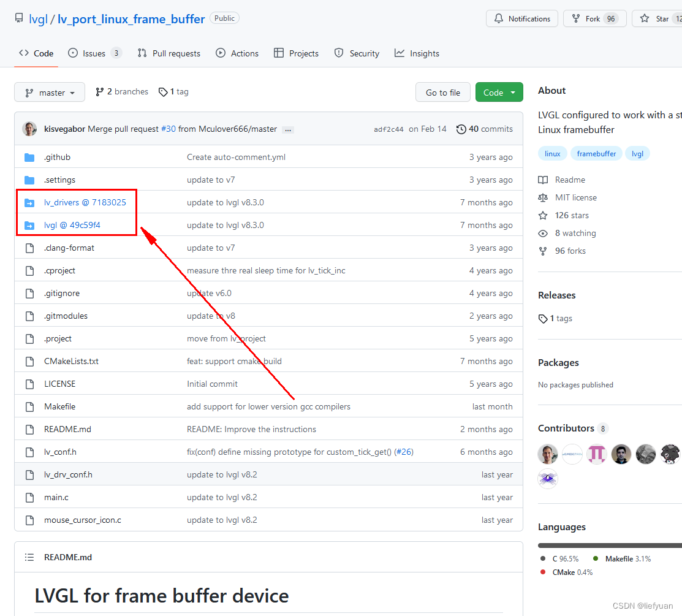
Task: Click the 1 tag link beside branches
Action: click(x=173, y=92)
